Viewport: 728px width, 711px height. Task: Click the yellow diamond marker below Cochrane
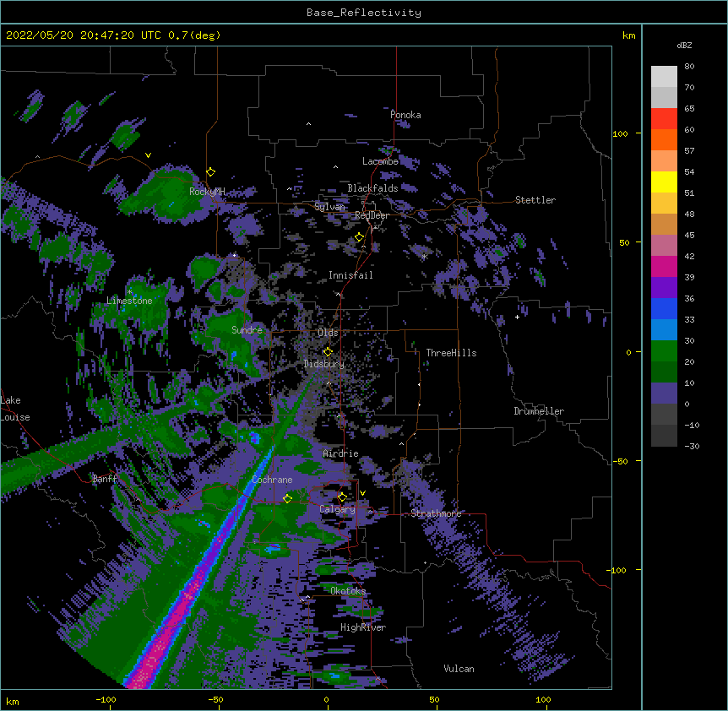[287, 498]
